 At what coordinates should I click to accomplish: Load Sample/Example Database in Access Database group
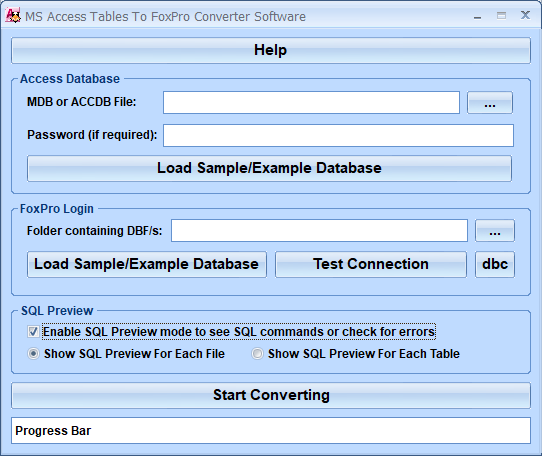coord(269,168)
